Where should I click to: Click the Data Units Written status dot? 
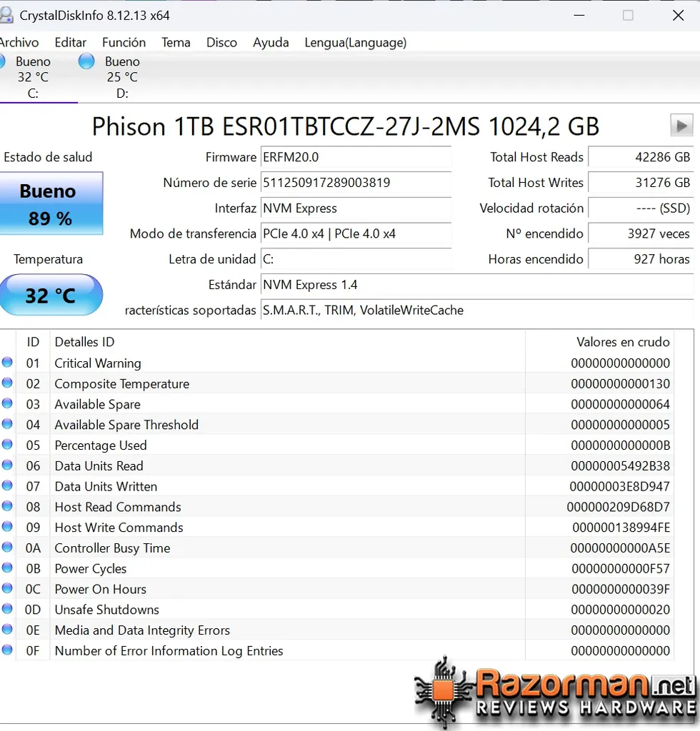tap(7, 485)
